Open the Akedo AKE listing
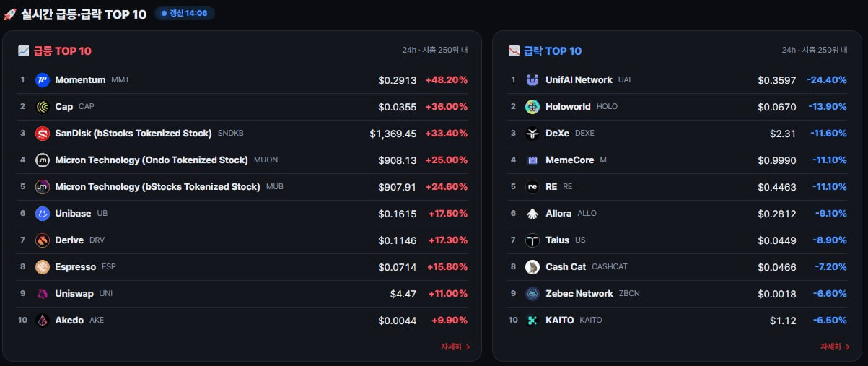Viewport: 868px width, 366px height. click(244, 321)
